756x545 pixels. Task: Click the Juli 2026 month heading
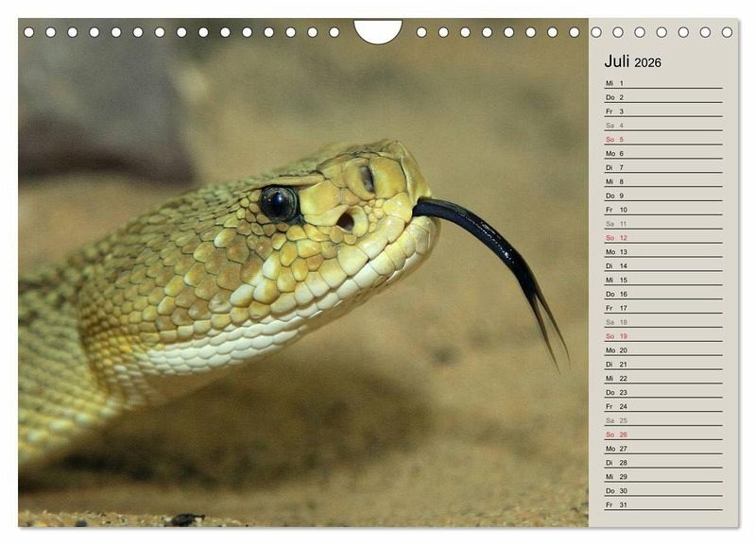[632, 61]
